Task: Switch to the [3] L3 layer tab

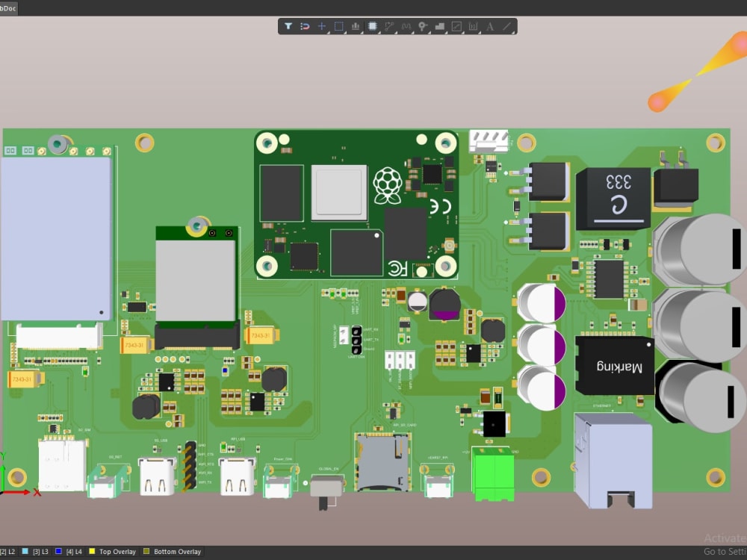Action: [x=36, y=552]
